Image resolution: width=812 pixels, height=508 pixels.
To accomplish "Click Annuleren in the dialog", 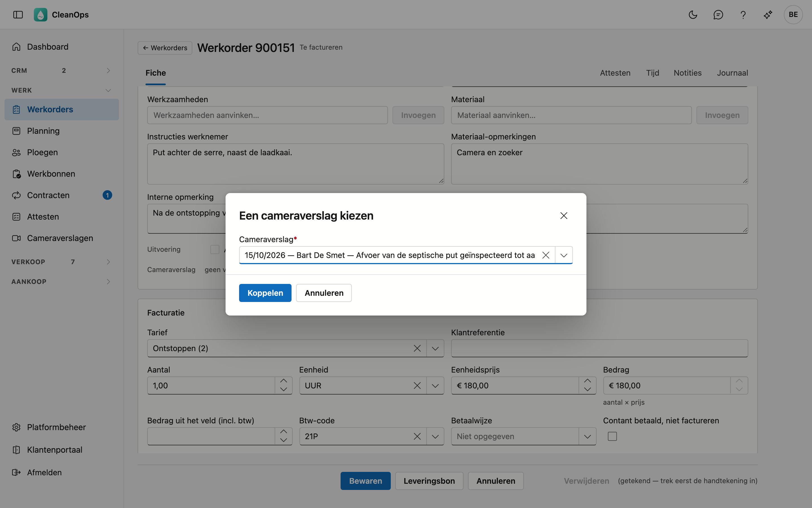I will click(324, 293).
